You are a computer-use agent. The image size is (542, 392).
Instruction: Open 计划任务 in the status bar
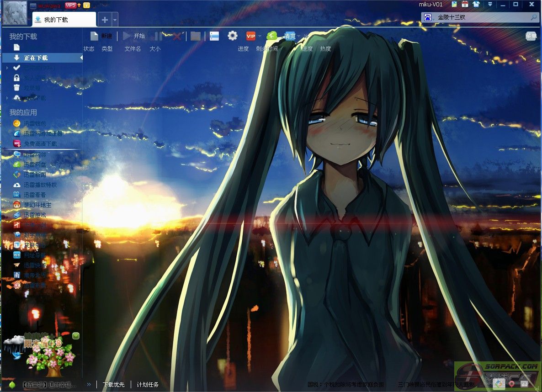tap(148, 385)
